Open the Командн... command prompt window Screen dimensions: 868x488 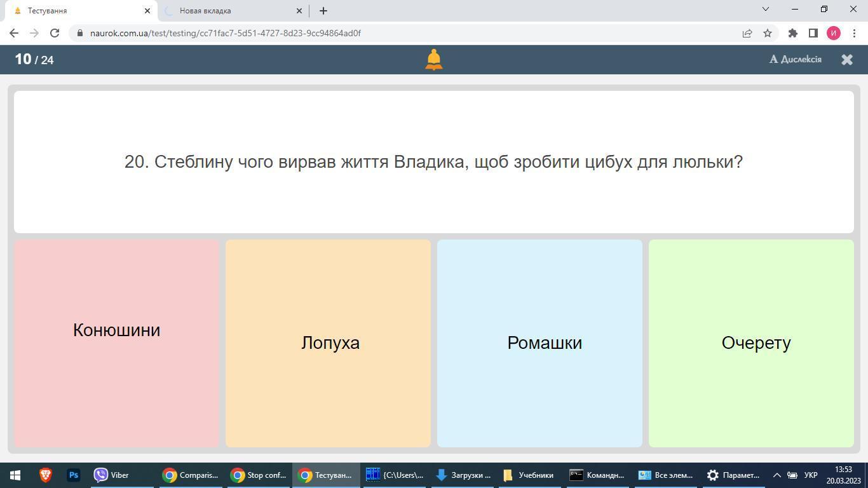[599, 475]
